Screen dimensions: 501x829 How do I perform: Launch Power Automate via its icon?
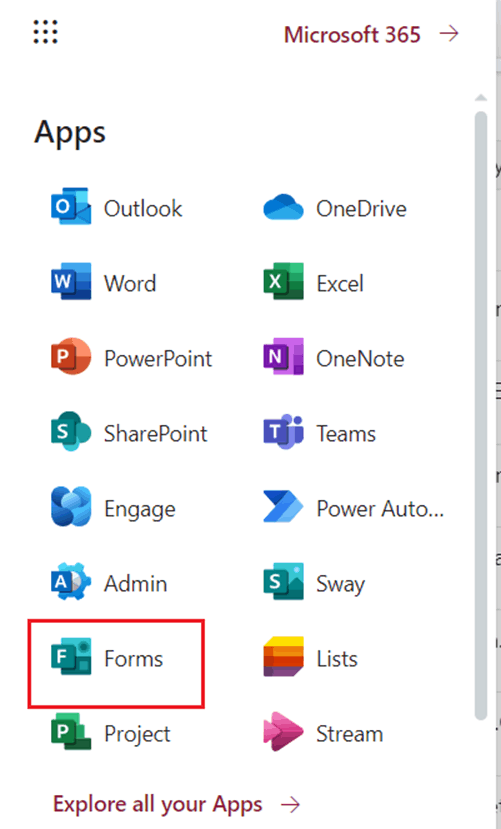point(283,507)
